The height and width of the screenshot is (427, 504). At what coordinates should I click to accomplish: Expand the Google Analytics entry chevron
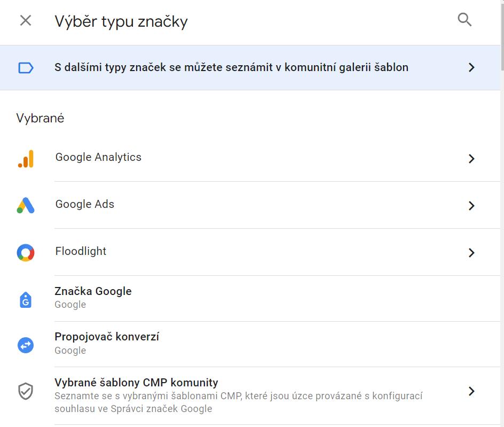(471, 159)
